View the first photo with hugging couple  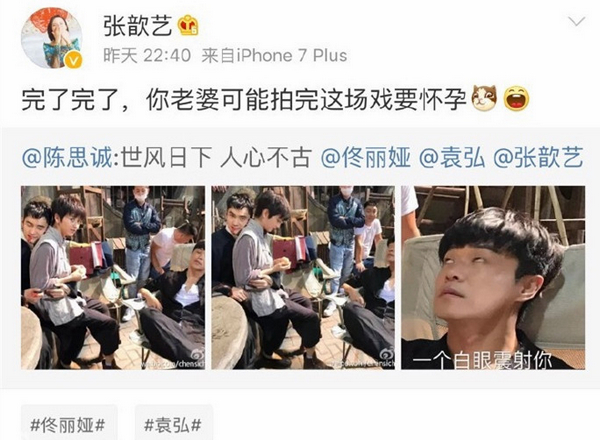pos(113,278)
